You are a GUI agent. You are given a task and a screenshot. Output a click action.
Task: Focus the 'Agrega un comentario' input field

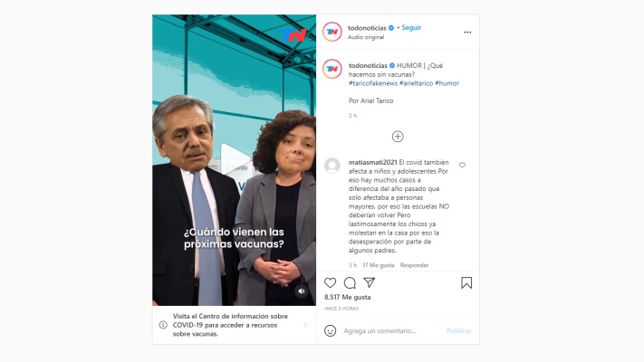pyautogui.click(x=392, y=331)
